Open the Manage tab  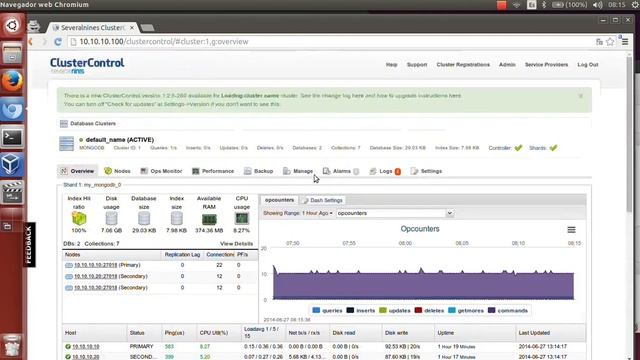(298, 171)
